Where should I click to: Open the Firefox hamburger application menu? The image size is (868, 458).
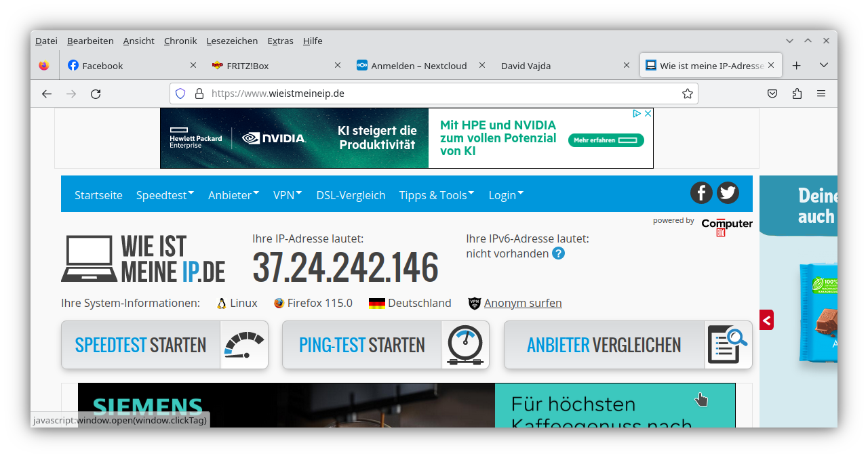pos(821,93)
